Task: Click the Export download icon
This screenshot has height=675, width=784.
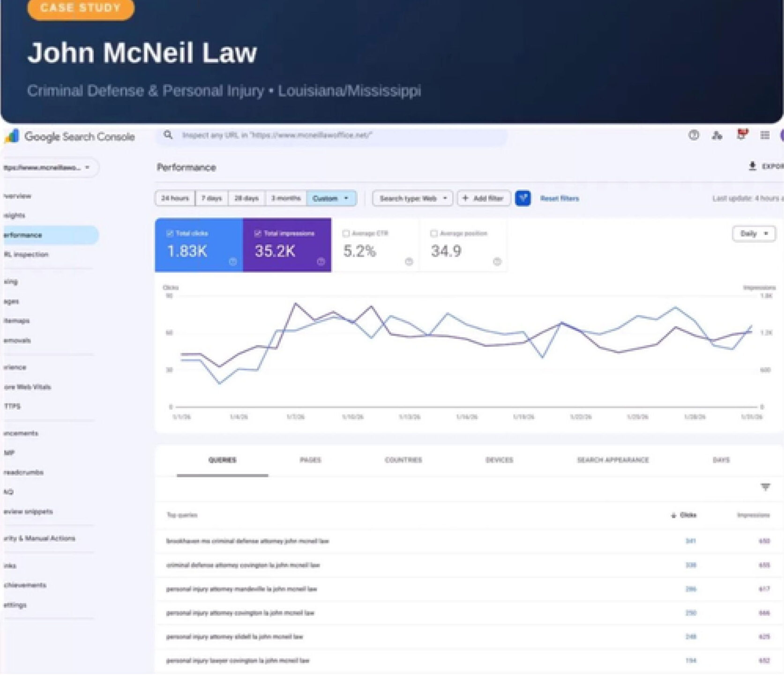Action: point(753,166)
